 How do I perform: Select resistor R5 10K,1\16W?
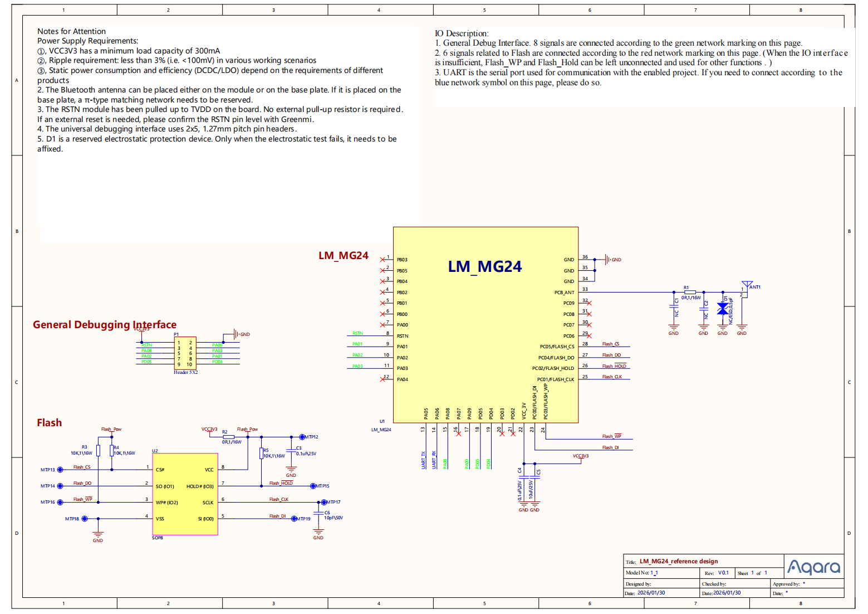(261, 453)
